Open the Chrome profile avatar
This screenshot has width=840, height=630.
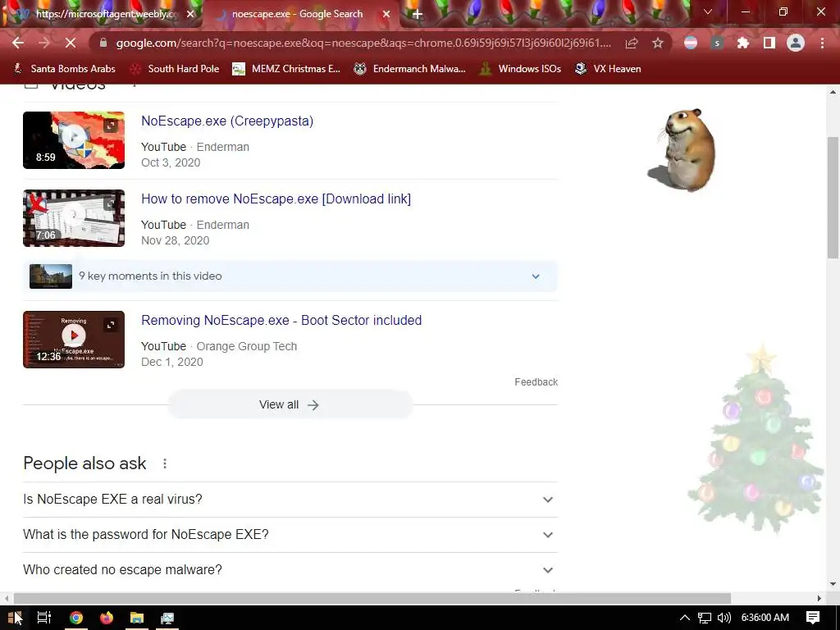(x=796, y=43)
